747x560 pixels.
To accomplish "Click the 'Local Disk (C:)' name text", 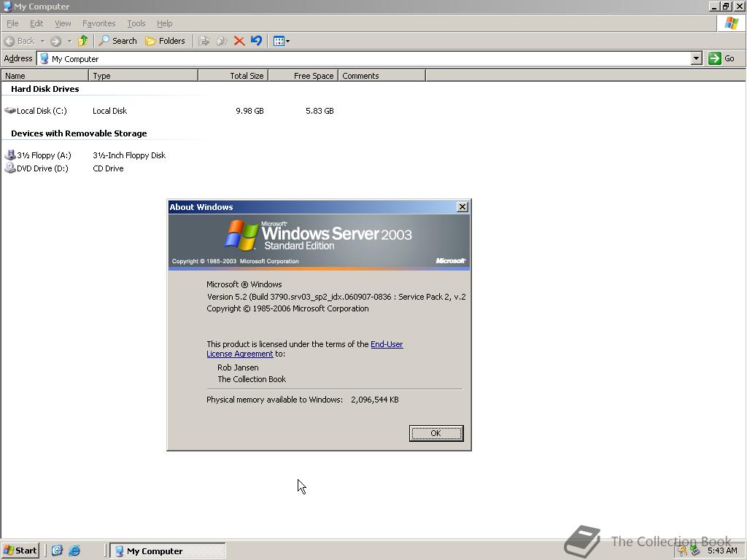I will click(42, 111).
